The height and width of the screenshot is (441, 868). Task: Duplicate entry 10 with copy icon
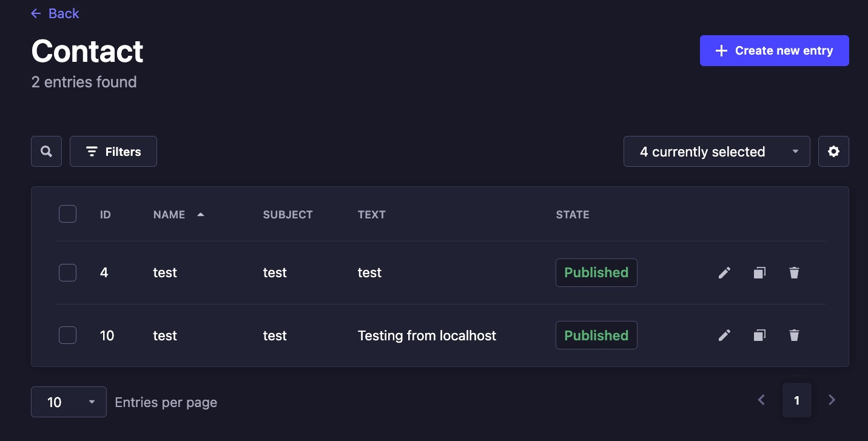point(759,335)
